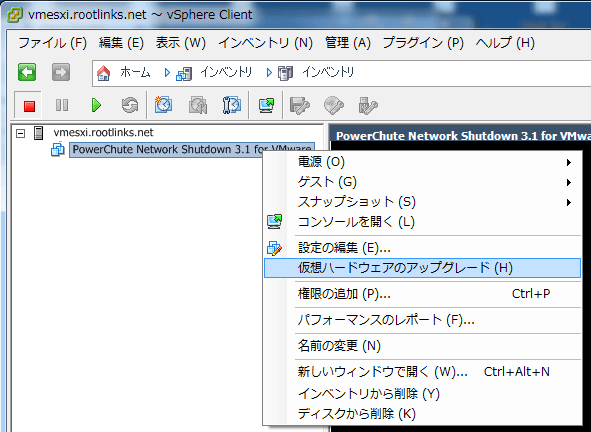Click the Suspend (pause) toolbar icon
This screenshot has height=432, width=591.
coord(62,105)
